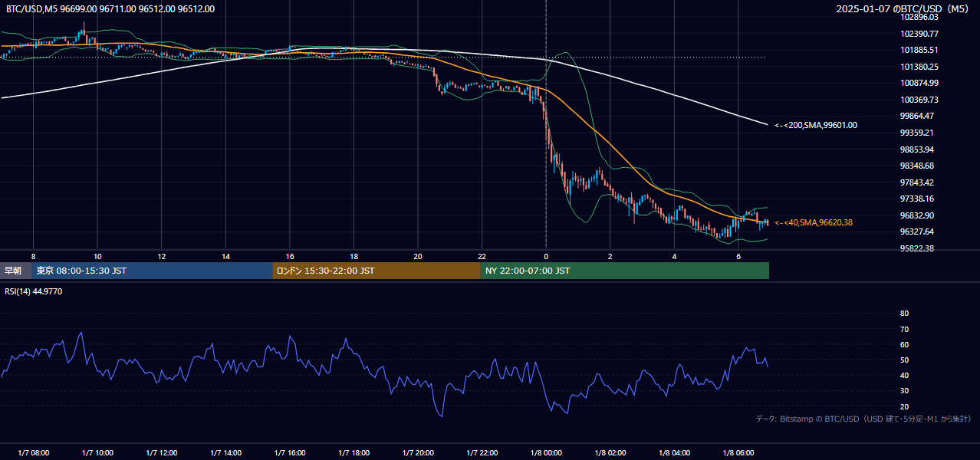Click hour tick 4 under the price chart
Image resolution: width=980 pixels, height=460 pixels.
674,256
